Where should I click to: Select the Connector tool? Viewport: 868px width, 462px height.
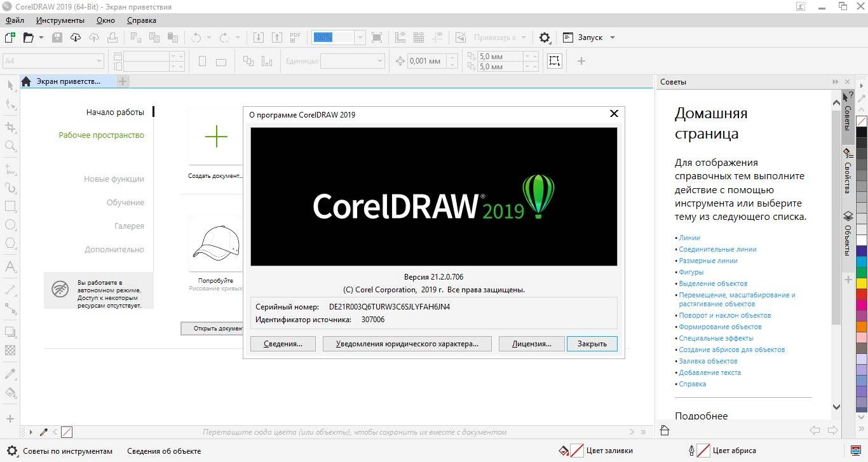(10, 308)
